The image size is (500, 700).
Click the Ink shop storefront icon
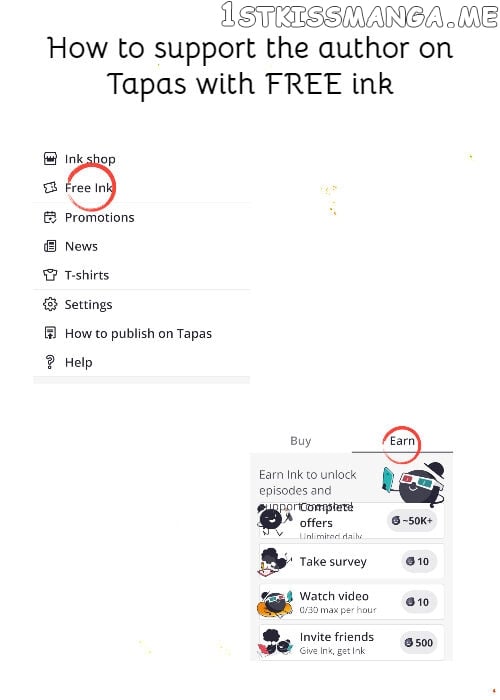coord(50,158)
